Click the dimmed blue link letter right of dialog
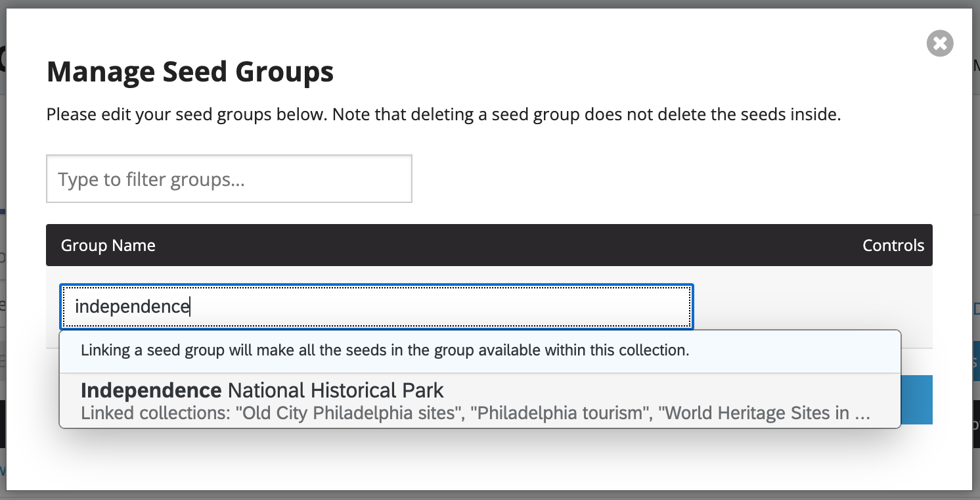Viewport: 980px width, 500px height. coord(976,308)
